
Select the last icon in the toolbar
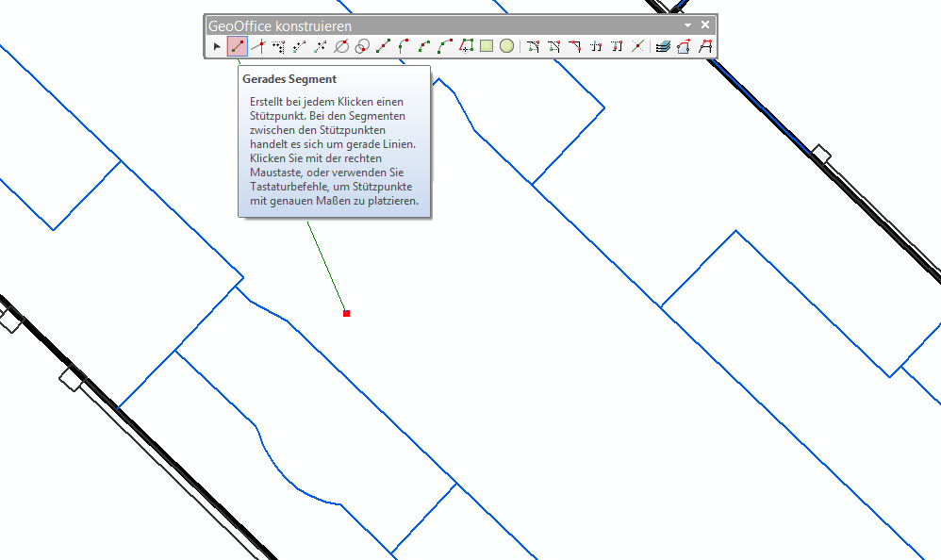704,45
